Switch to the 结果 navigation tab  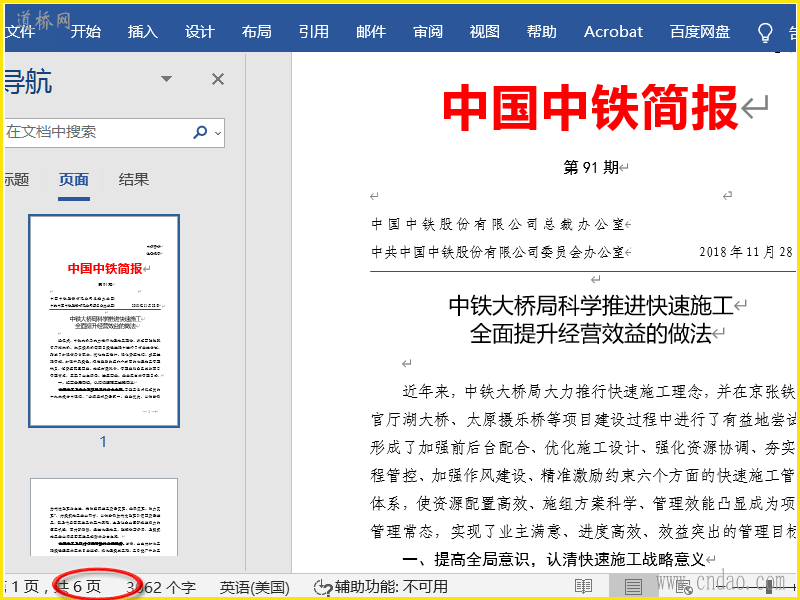[x=134, y=180]
